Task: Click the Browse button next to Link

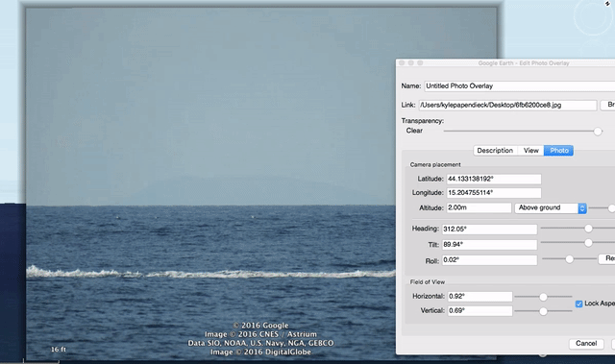Action: pos(608,105)
